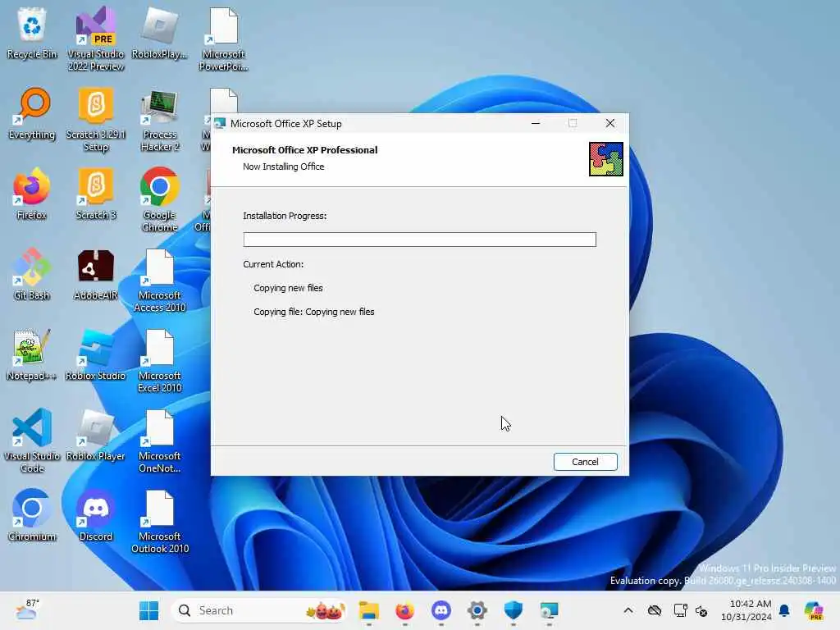840x630 pixels.
Task: Select the Scratch 3 desktop icon
Action: click(x=96, y=194)
